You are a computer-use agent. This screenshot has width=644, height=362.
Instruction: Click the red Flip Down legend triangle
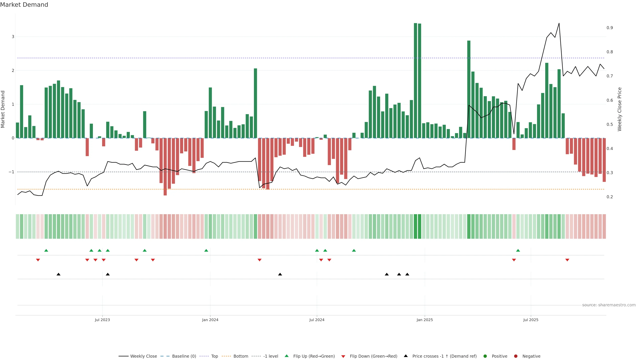343,356
